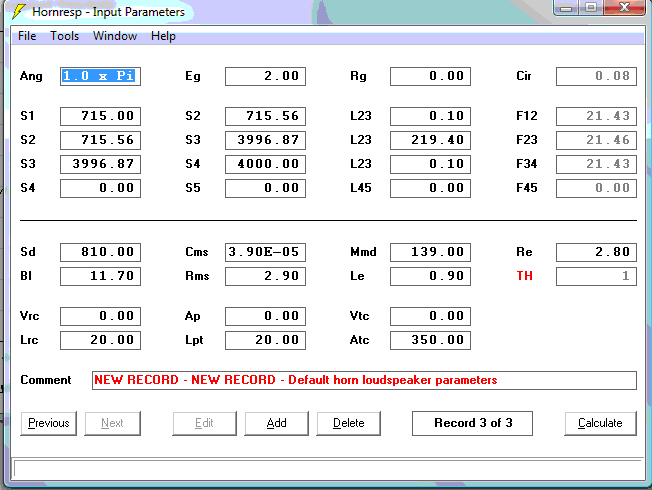The image size is (652, 490).
Task: Click the Lrc field with 20.00
Action: point(100,341)
